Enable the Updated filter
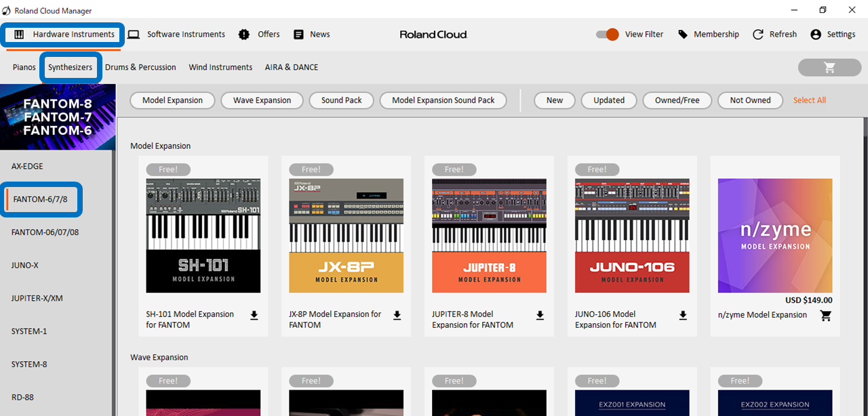 click(608, 100)
